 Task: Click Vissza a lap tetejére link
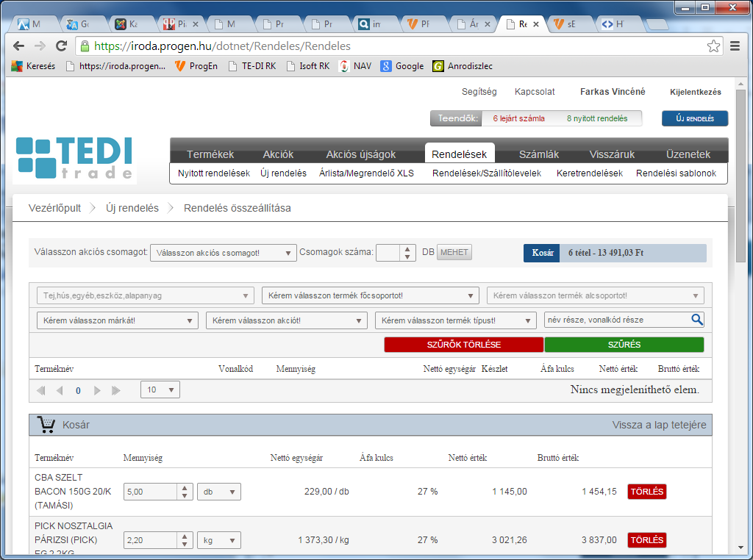(x=660, y=426)
